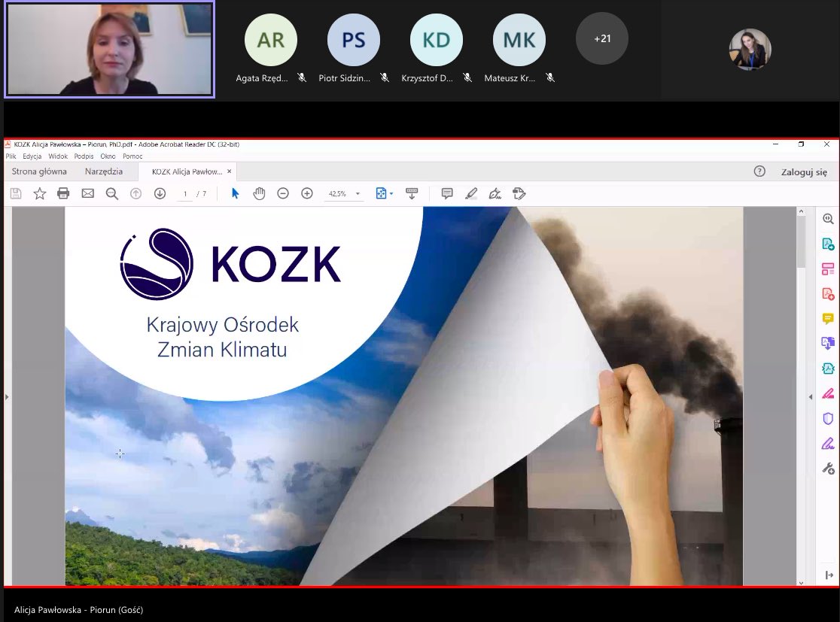Click Mateusz Kr... muted microphone icon

550,77
